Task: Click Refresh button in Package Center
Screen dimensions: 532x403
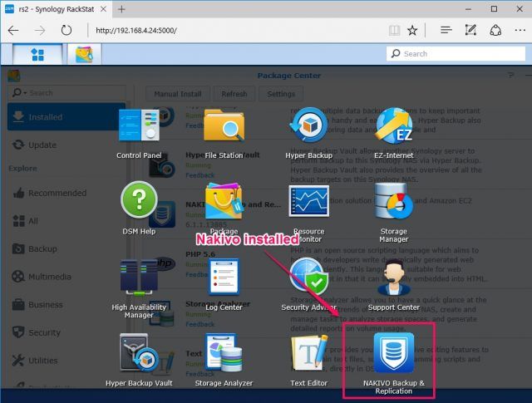Action: (x=234, y=94)
